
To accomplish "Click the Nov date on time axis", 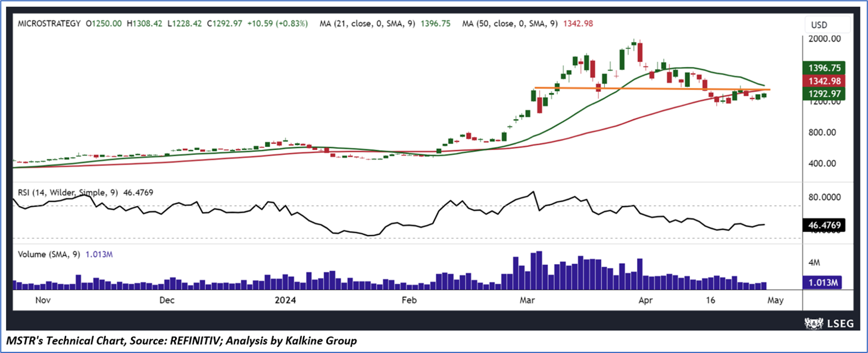I will (42, 301).
